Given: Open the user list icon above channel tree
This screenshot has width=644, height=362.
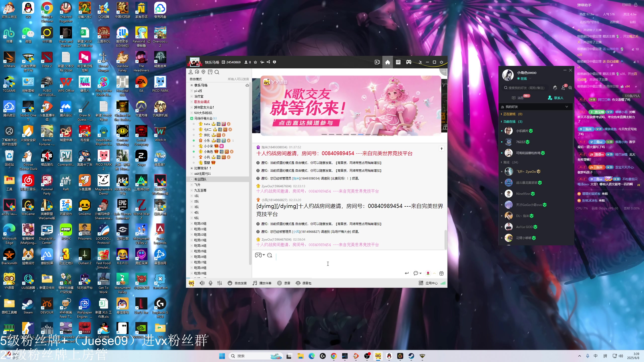Looking at the screenshot, I should click(x=191, y=72).
